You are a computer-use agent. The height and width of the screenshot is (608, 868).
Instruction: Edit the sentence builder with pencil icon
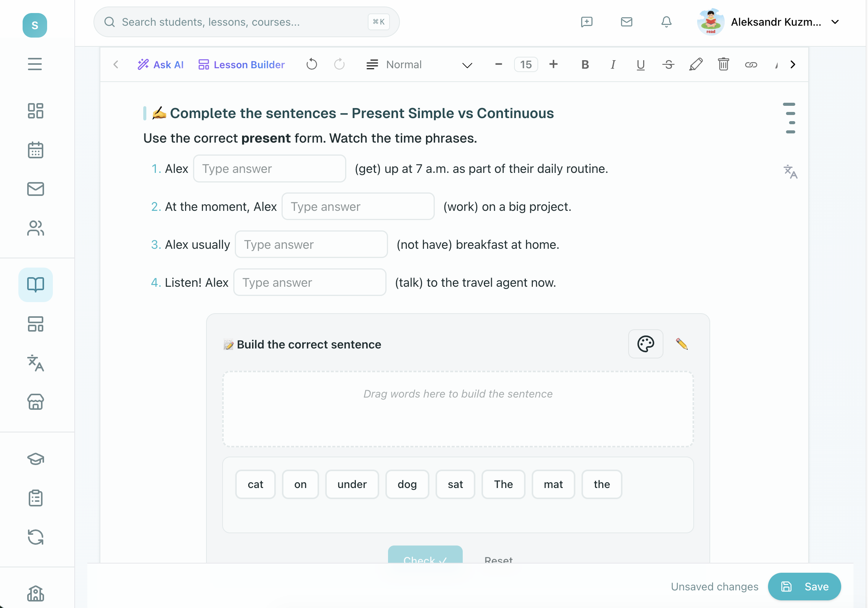(x=682, y=344)
